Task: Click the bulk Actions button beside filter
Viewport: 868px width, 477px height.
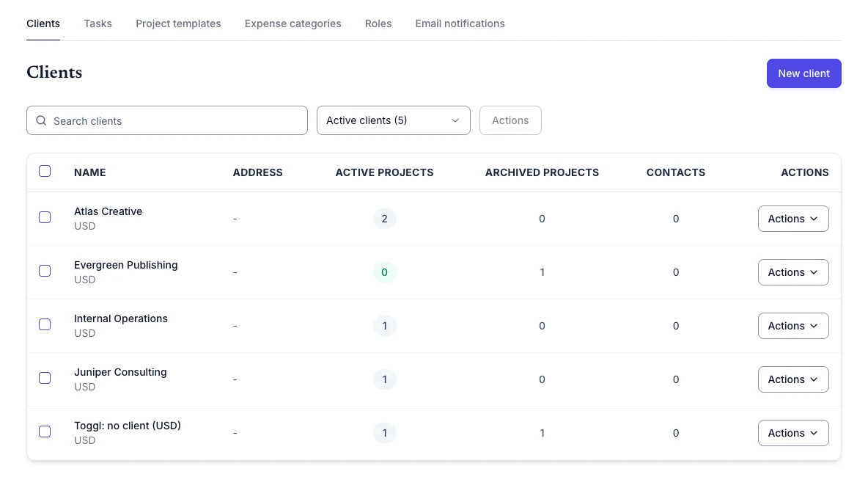Action: 510,120
